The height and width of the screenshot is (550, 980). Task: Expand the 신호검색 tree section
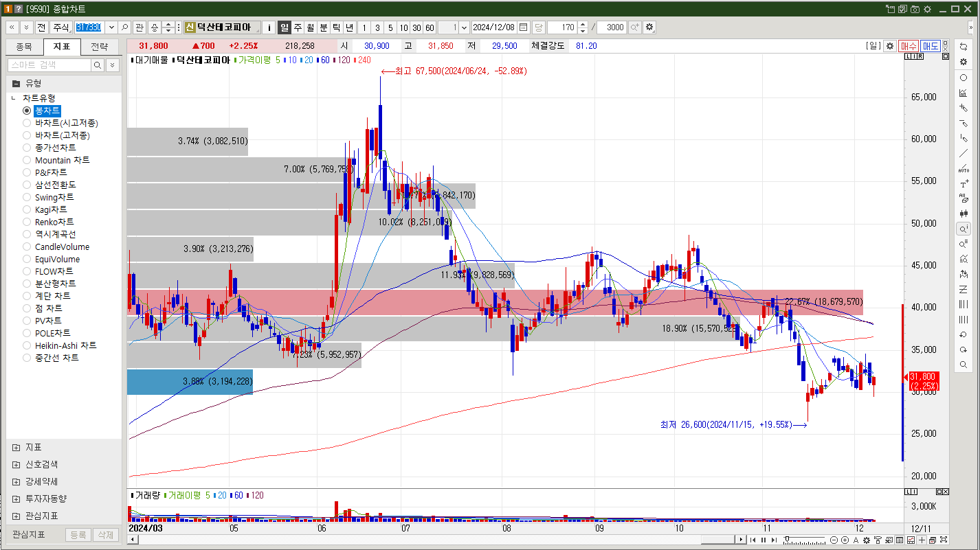[16, 464]
